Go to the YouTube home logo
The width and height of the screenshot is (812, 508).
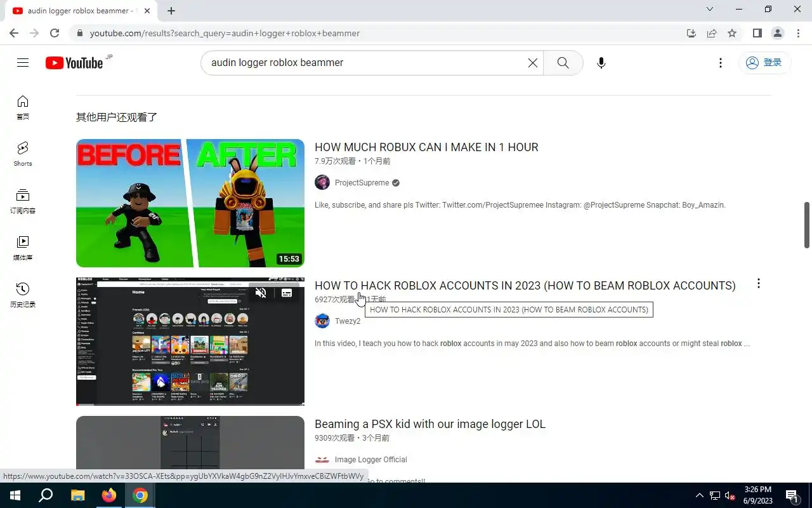[74, 63]
